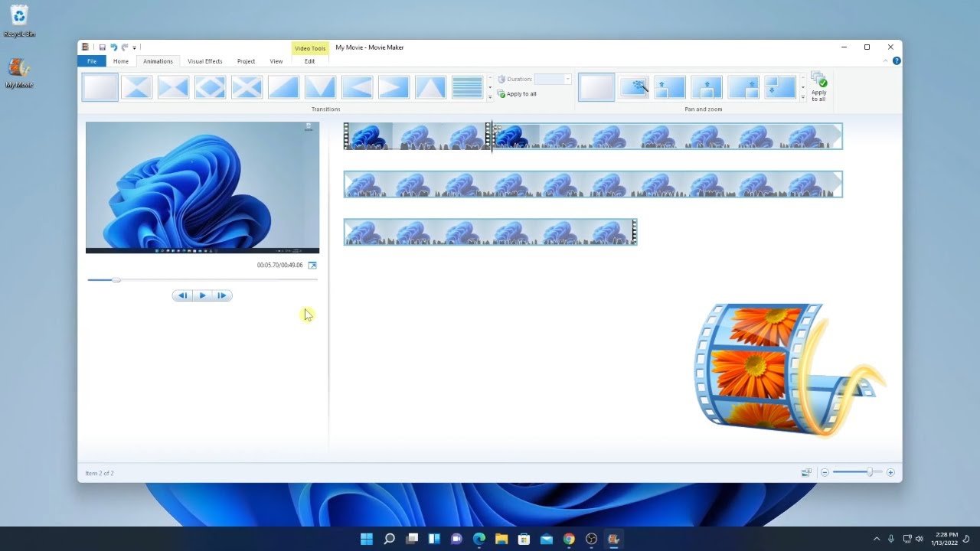Switch to the Home tab
The height and width of the screenshot is (551, 980).
[x=121, y=61]
